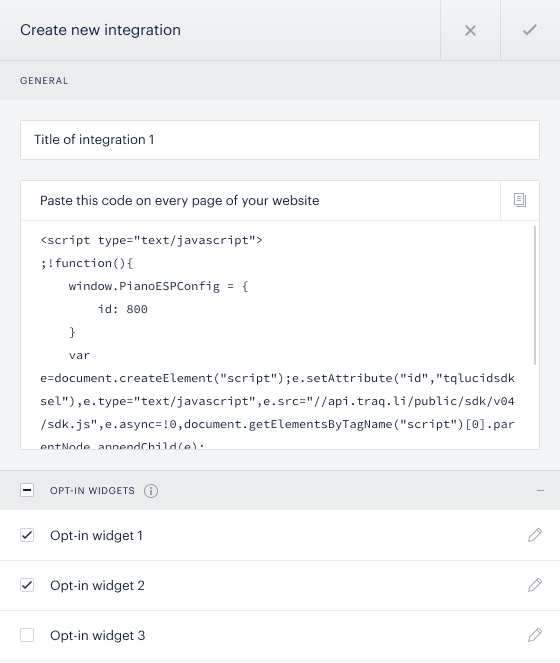The image size is (560, 663).
Task: Edit Opt-in widget 2 with pencil icon
Action: coord(535,585)
